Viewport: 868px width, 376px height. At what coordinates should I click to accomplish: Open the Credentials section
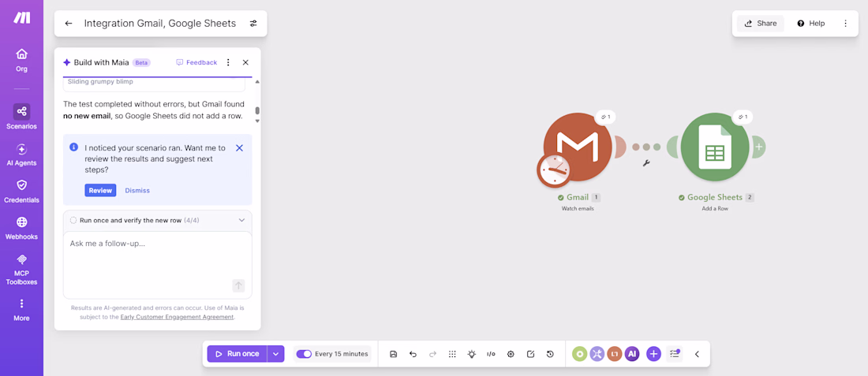coord(21,192)
